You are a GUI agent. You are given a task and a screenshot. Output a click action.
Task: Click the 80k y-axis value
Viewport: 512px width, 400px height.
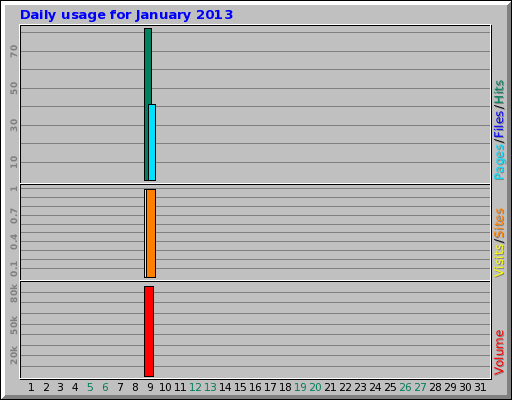[x=14, y=293]
